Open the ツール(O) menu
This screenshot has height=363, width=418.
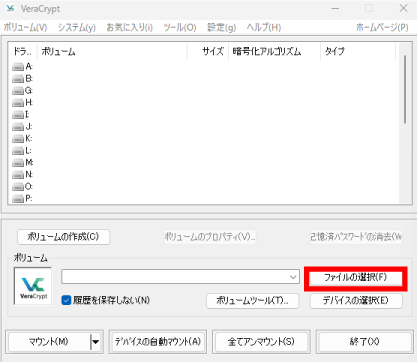pos(180,27)
